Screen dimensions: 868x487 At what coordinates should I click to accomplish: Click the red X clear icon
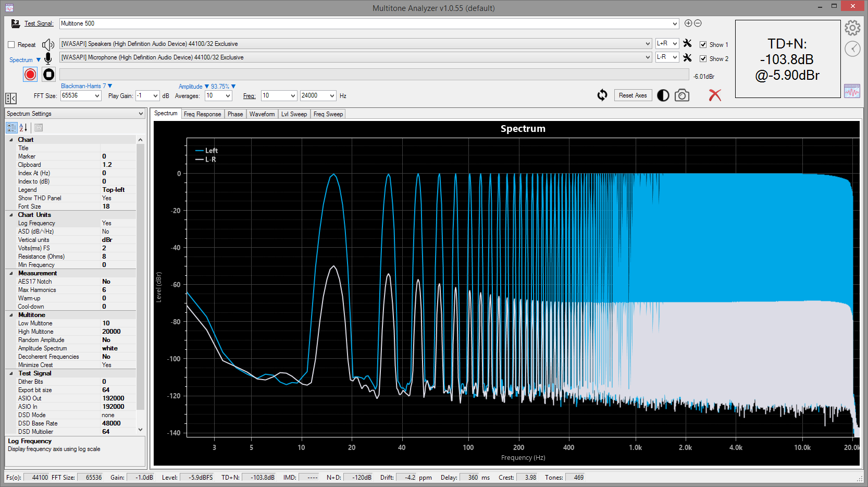tap(715, 95)
